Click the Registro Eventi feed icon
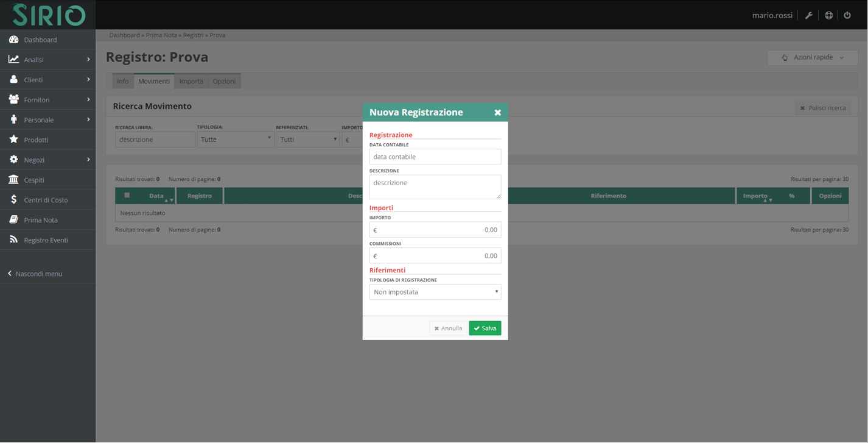 (x=13, y=240)
